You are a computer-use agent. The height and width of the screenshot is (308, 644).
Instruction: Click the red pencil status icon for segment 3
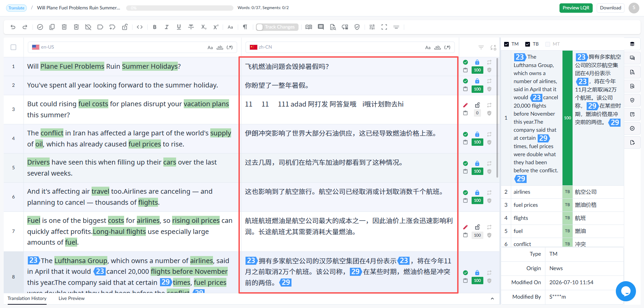(465, 105)
